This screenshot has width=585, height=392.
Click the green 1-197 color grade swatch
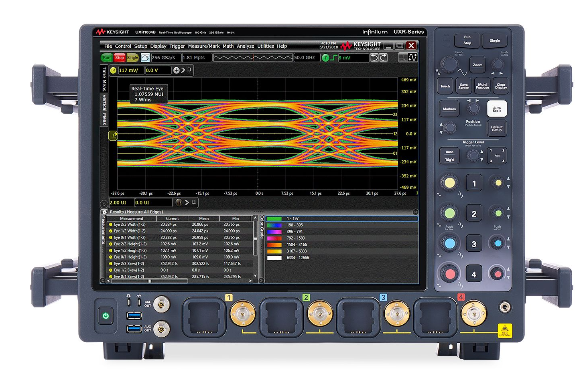point(275,219)
